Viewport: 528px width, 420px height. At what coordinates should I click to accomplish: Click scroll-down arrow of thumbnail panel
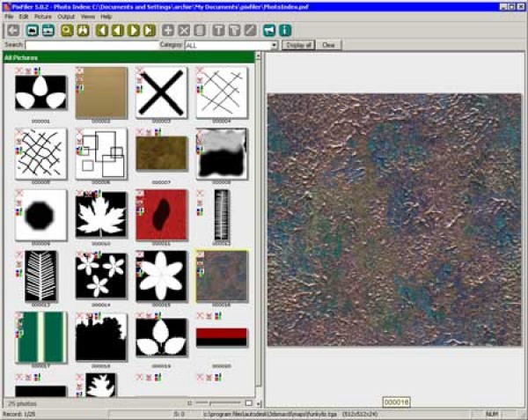click(x=259, y=403)
